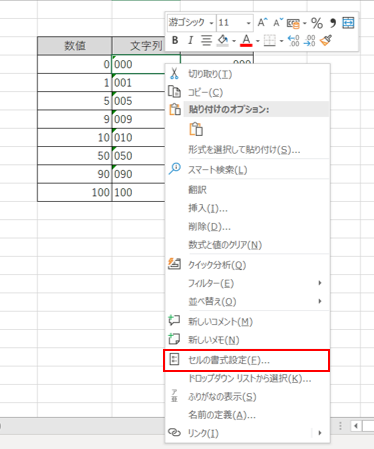This screenshot has width=374, height=449.
Task: Toggle Italic in the mini toolbar
Action: tap(190, 41)
